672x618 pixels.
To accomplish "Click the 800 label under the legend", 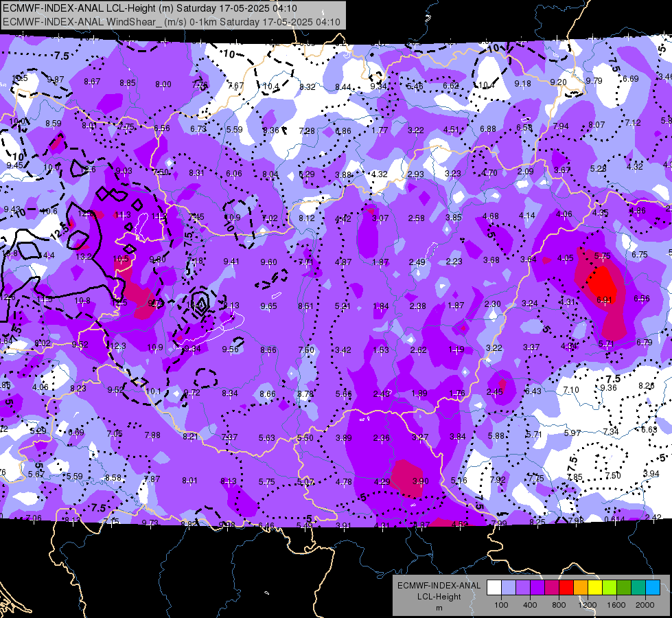I will coord(559,605).
